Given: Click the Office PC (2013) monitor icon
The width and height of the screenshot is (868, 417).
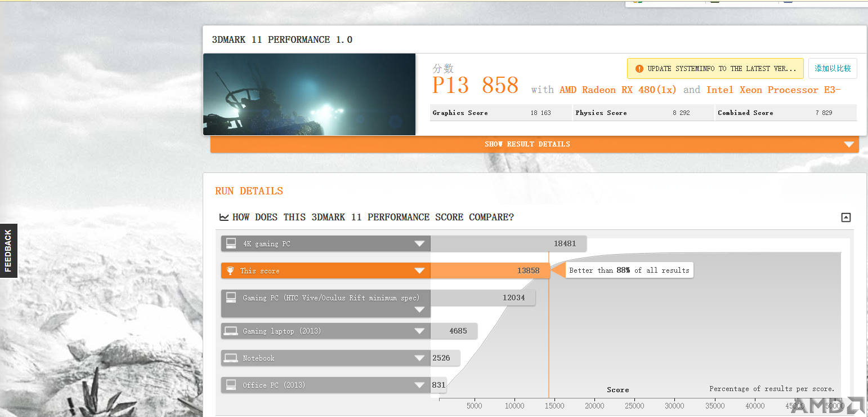Looking at the screenshot, I should point(231,385).
